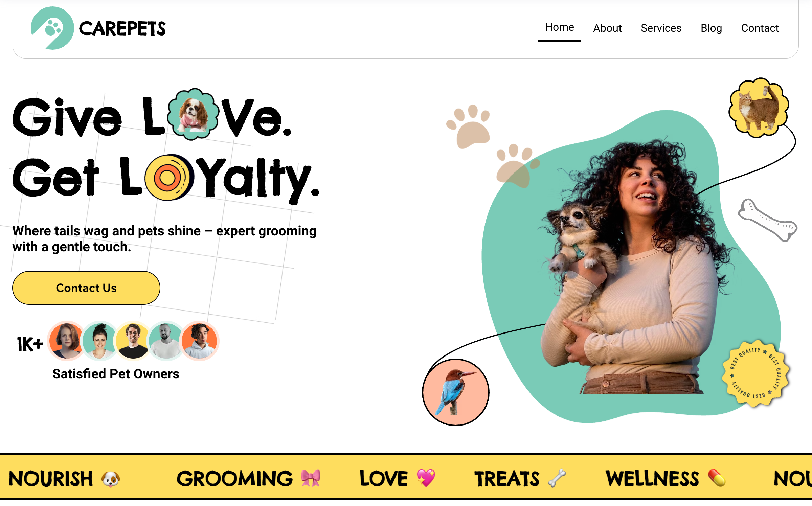Click the white dog bone illustration
The width and height of the screenshot is (812, 506).
(x=767, y=220)
